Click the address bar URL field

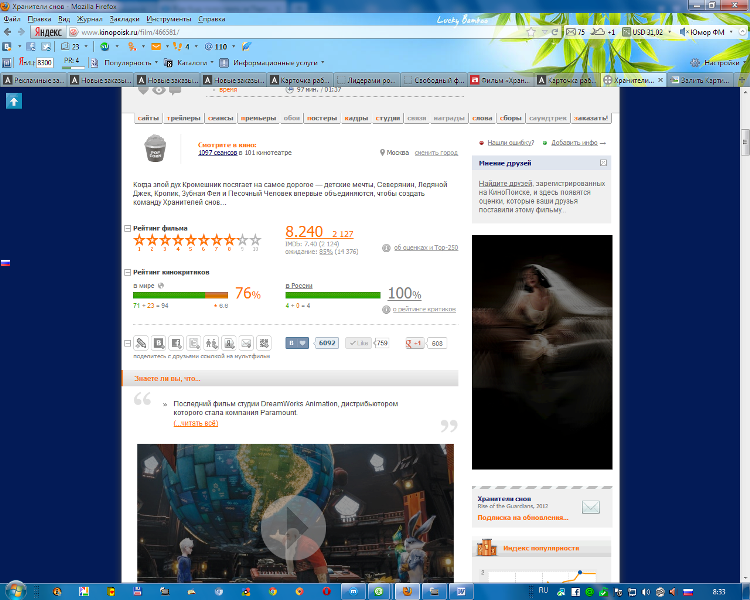(297, 32)
